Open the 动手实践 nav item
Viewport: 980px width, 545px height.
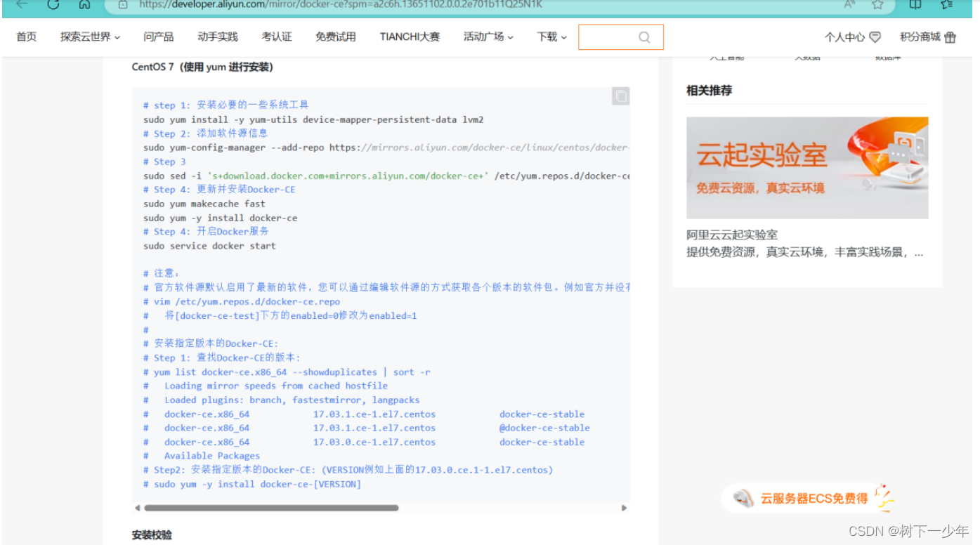click(x=218, y=37)
